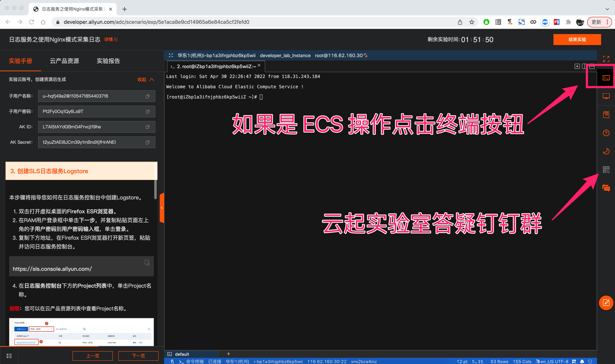This screenshot has height=364, width=615.
Task: Switch to the 实验报告 tab
Action: [x=108, y=61]
